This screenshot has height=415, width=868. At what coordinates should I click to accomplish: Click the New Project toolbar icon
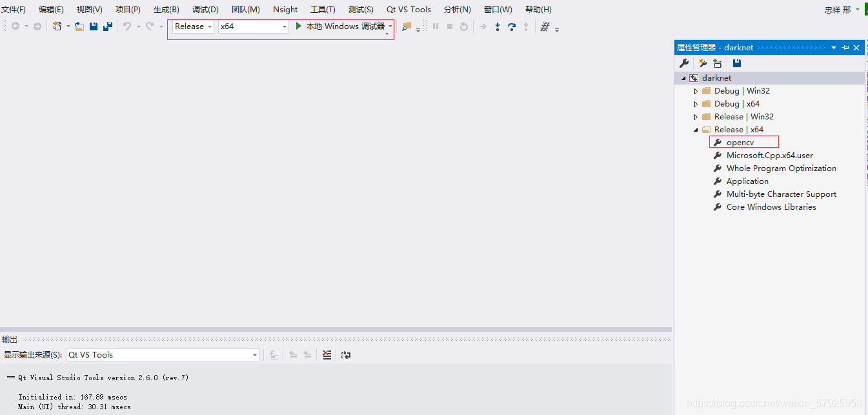(57, 26)
